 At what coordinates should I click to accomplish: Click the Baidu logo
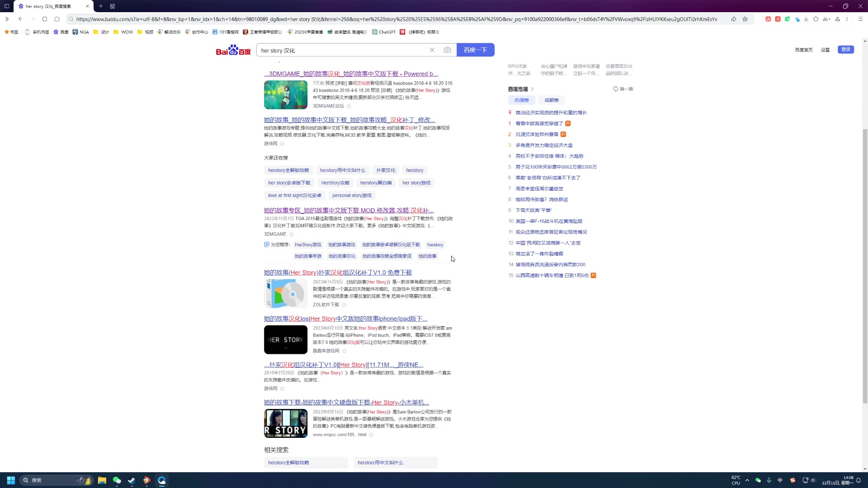[233, 50]
